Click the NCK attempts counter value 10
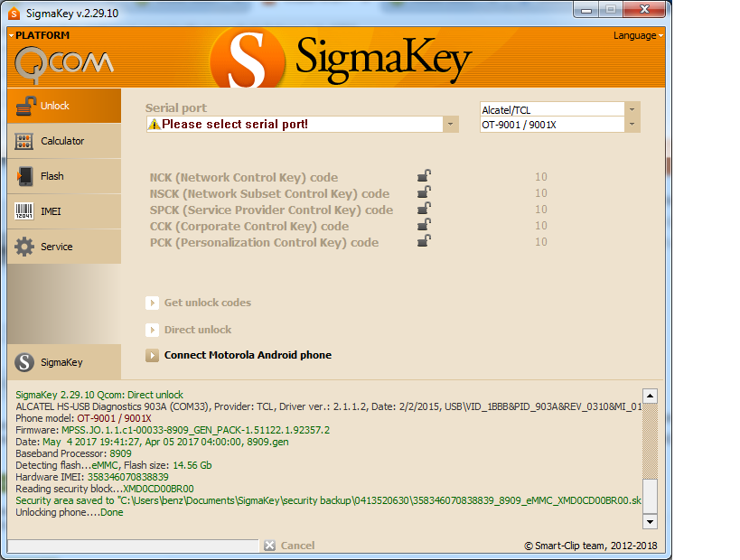Screen dimensions: 740x560 [x=541, y=177]
